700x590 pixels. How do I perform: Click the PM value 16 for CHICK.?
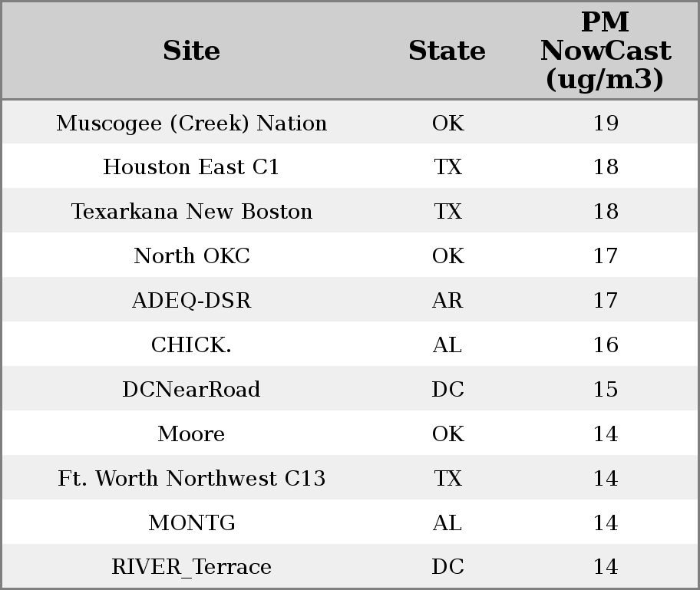605,345
